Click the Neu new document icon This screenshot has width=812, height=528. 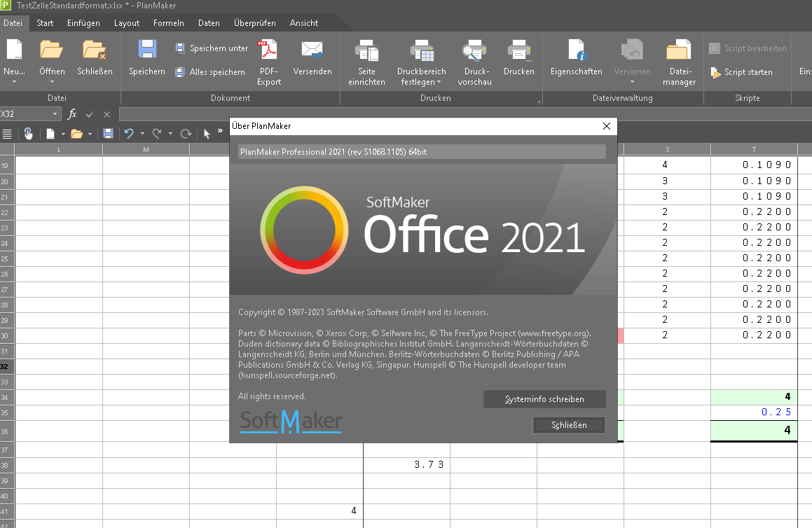(14, 50)
